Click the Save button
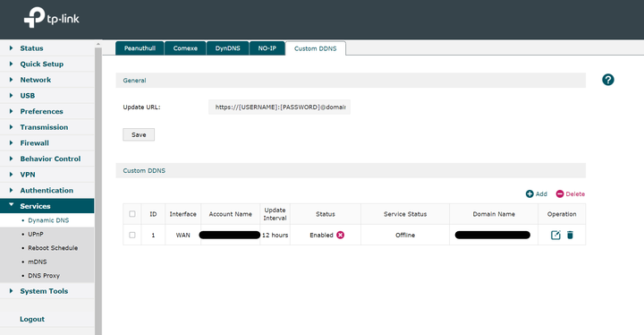 click(139, 134)
